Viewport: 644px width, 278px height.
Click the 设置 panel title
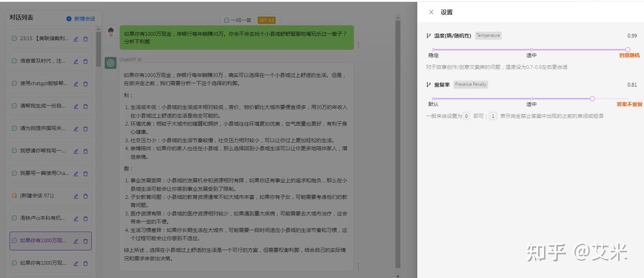click(447, 12)
